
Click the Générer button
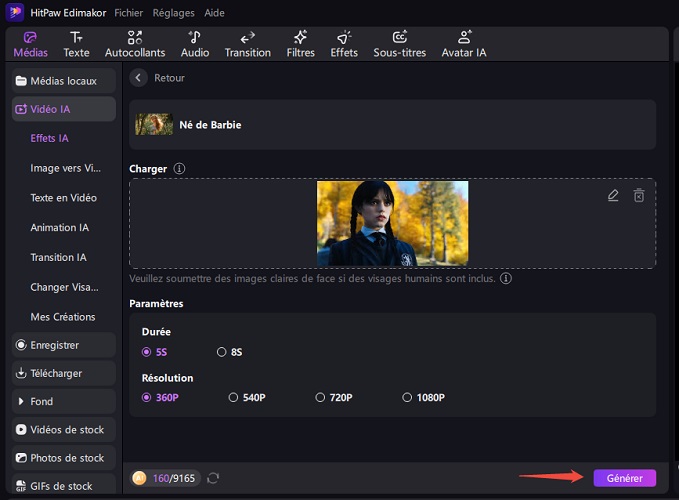click(624, 478)
